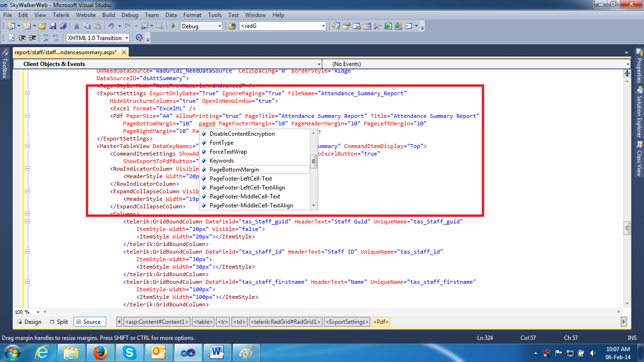
Task: Click the Increase Indent icon
Action: (32, 38)
